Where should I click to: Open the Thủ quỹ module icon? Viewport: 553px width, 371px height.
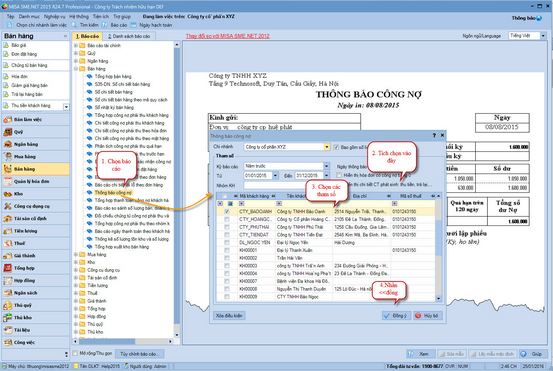(x=8, y=305)
